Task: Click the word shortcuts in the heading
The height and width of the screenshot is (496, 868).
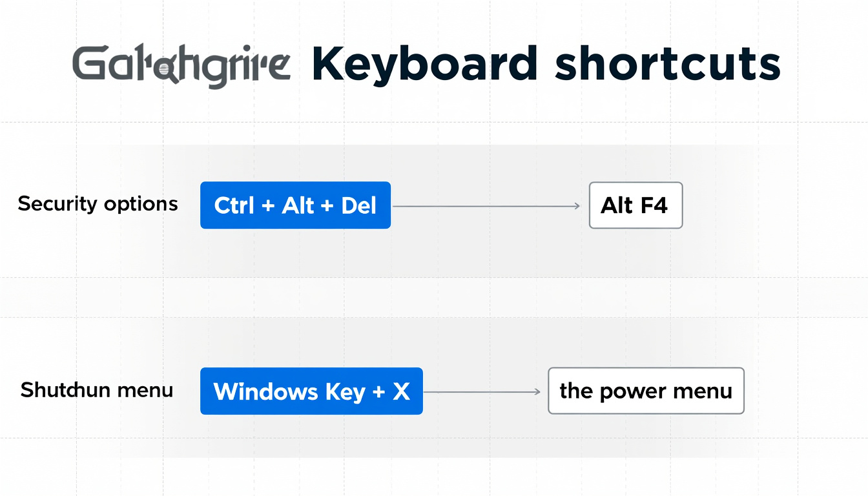Action: (x=667, y=65)
